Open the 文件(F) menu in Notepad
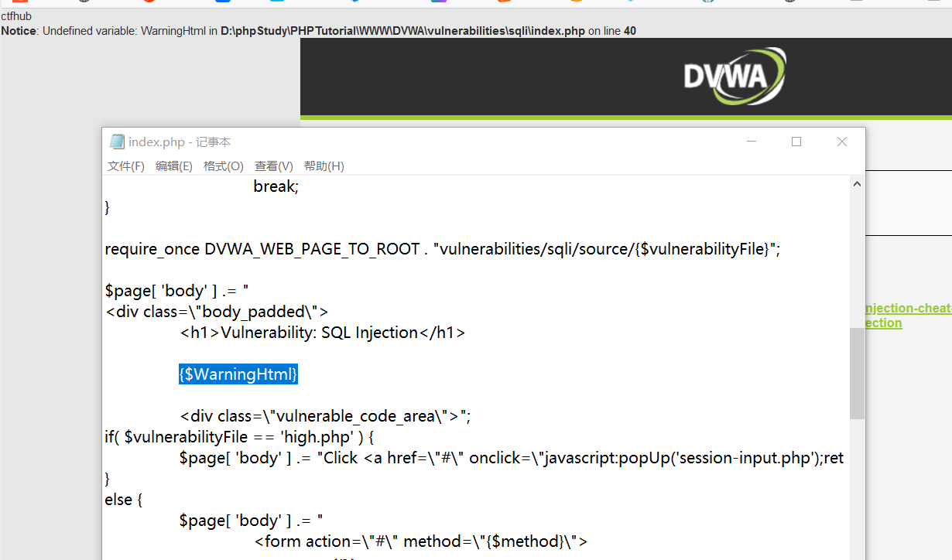The width and height of the screenshot is (952, 560). click(x=125, y=166)
